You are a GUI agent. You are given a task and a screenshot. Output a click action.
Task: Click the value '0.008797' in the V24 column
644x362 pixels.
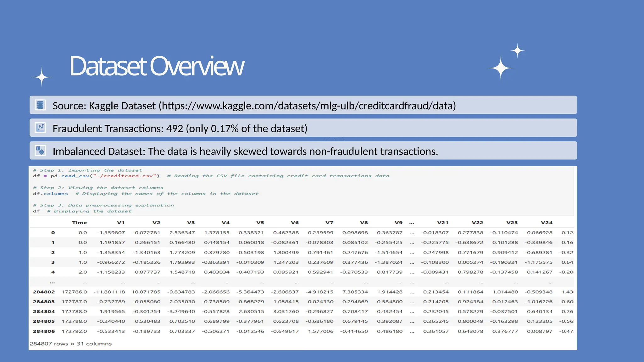click(x=540, y=331)
